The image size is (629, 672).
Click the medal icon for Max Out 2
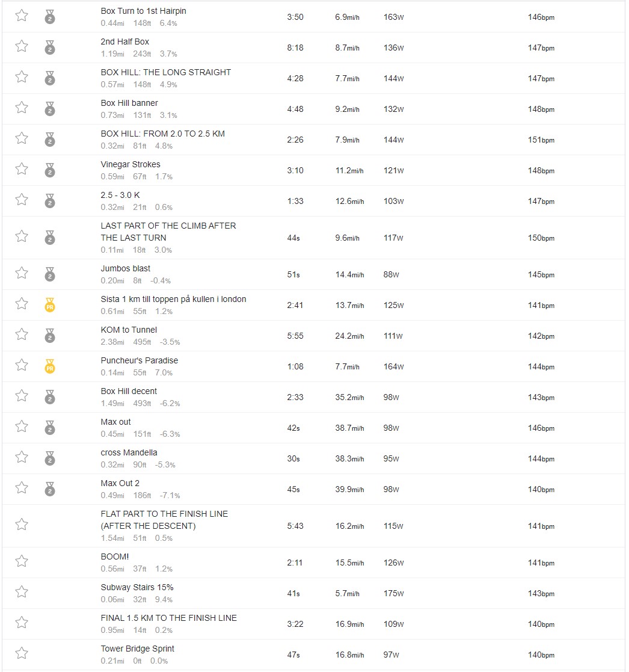tap(50, 489)
